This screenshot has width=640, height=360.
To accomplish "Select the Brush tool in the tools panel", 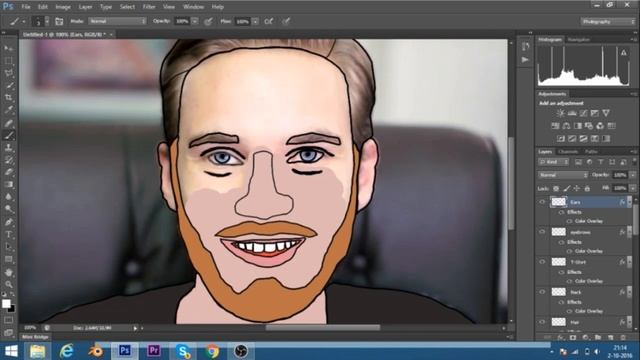I will click(8, 135).
